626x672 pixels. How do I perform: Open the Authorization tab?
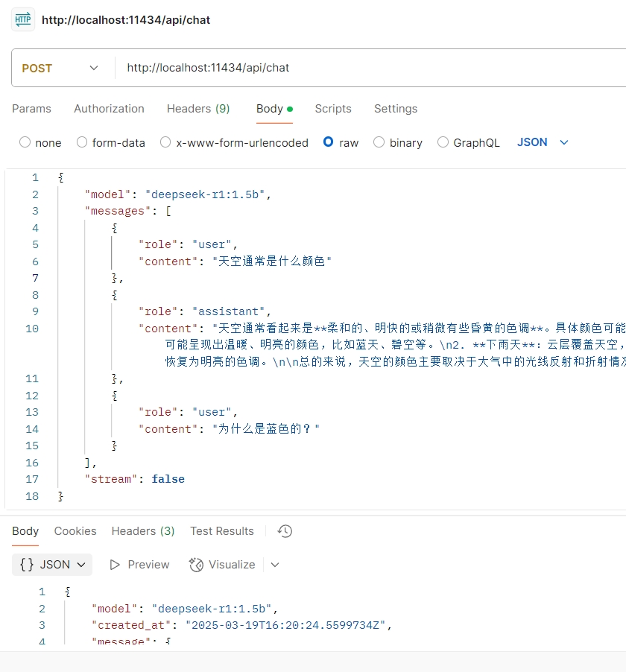coord(109,109)
